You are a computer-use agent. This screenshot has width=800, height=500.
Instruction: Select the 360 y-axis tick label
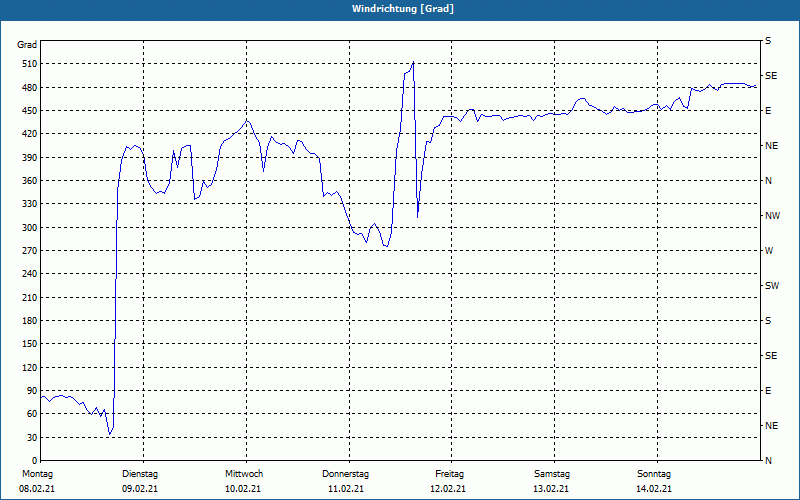pos(30,181)
